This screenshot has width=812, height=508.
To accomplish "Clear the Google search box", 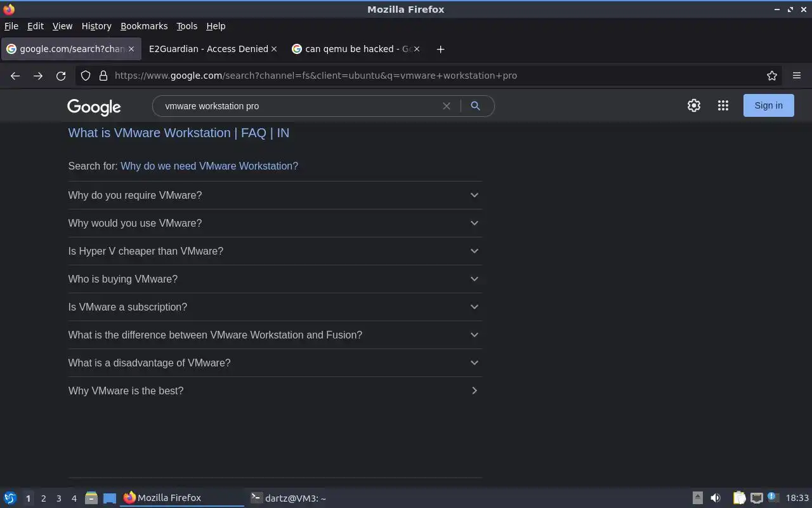I will coord(447,106).
